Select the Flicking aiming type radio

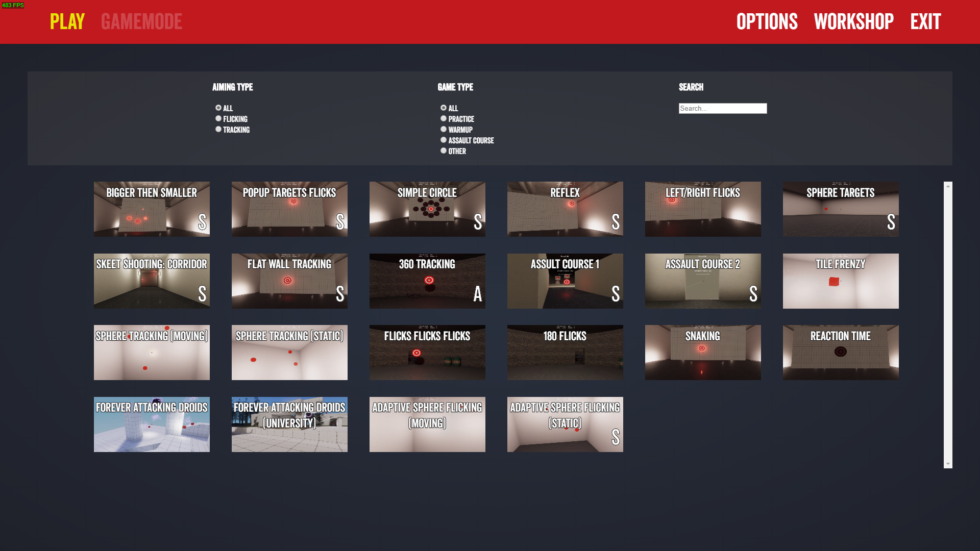[218, 118]
